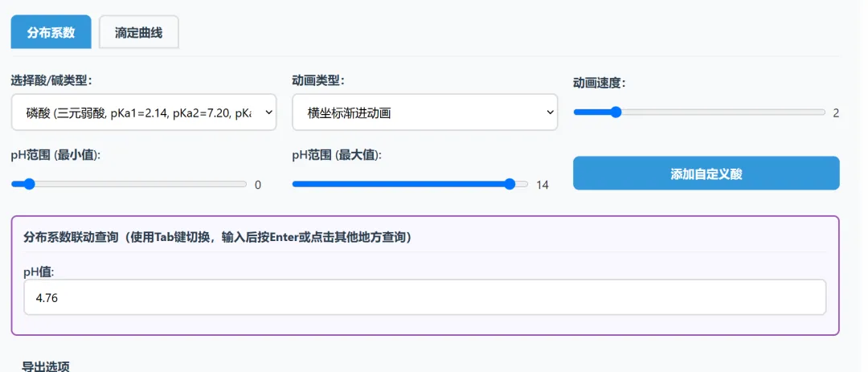
Task: Open the 滴定曲线 tab
Action: [x=138, y=32]
